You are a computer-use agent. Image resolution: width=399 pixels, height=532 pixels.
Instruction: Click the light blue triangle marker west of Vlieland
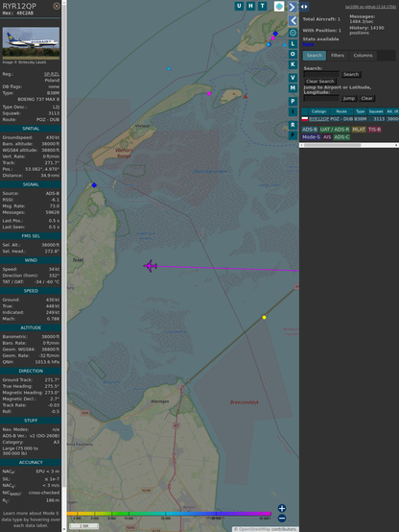169,68
